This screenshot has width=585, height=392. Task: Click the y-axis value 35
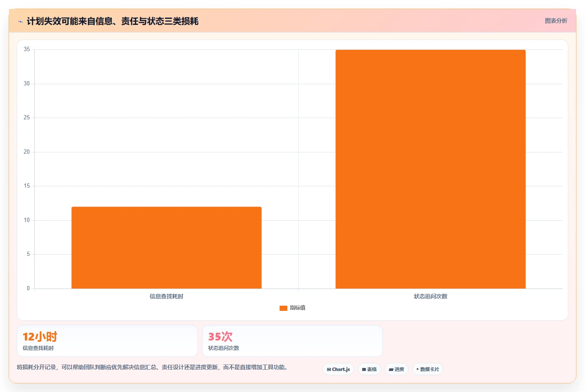coord(27,49)
